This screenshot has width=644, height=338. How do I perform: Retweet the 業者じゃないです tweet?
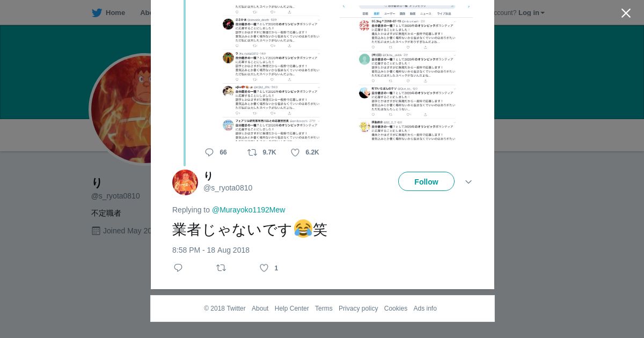(x=221, y=268)
